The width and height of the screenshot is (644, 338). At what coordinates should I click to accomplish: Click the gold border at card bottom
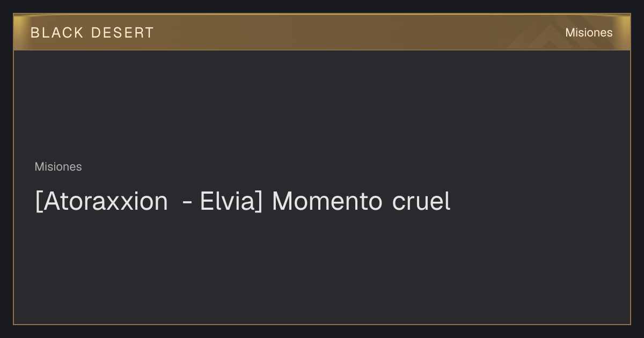click(322, 324)
